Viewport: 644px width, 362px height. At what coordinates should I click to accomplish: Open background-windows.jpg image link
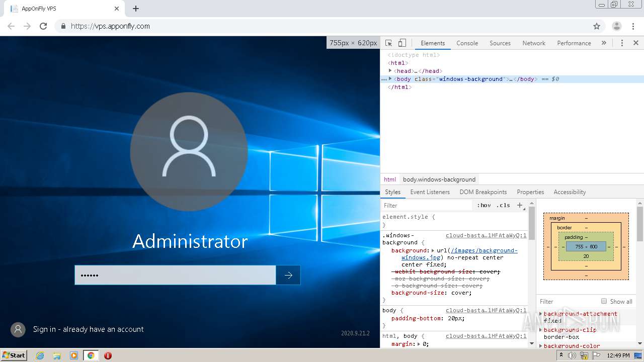pos(459,254)
